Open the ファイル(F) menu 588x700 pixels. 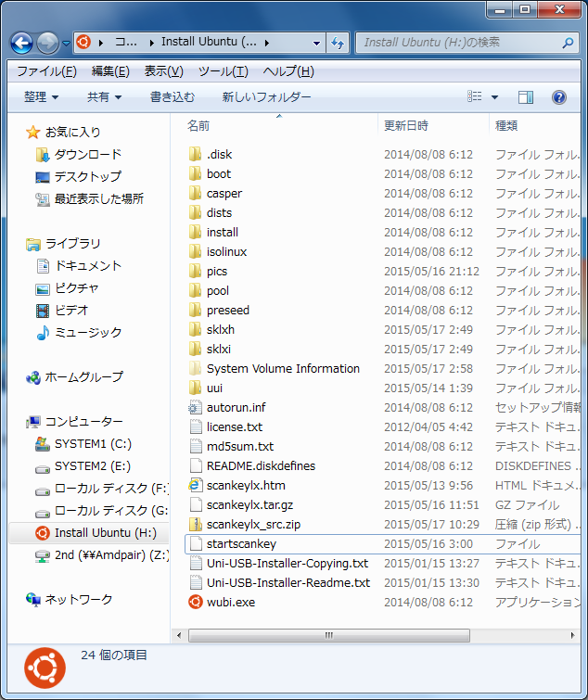(x=47, y=71)
